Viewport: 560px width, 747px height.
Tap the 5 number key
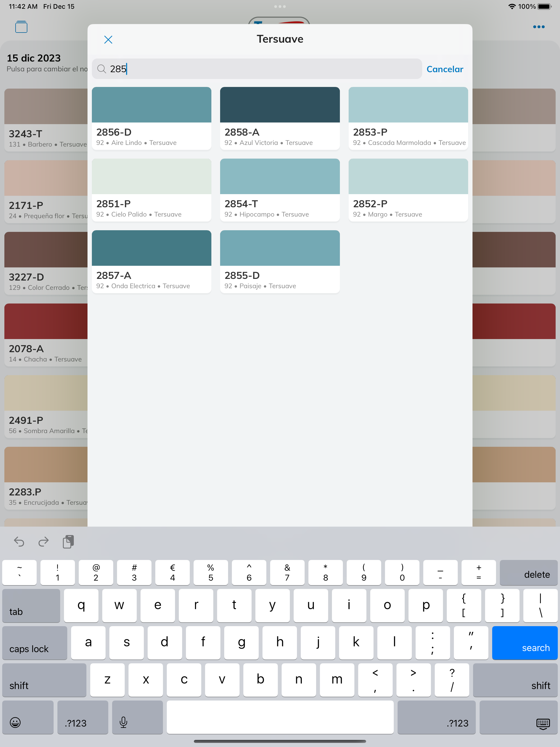[211, 572]
